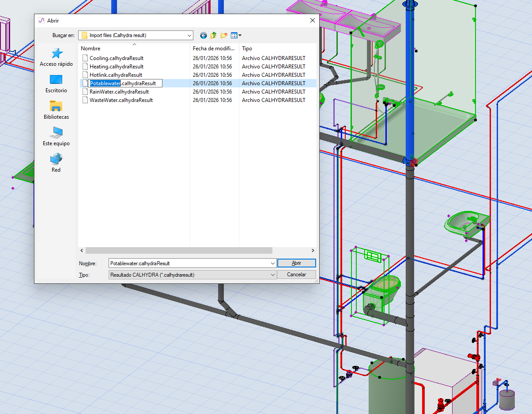Expand the Buscar en folder dropdown
The width and height of the screenshot is (532, 414).
click(189, 35)
